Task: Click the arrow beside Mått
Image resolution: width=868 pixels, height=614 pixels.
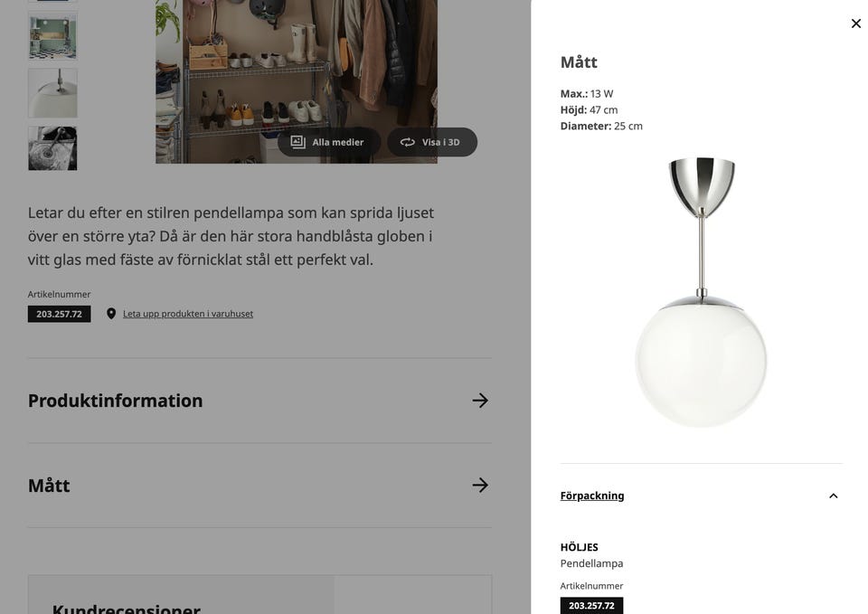Action: pyautogui.click(x=481, y=484)
